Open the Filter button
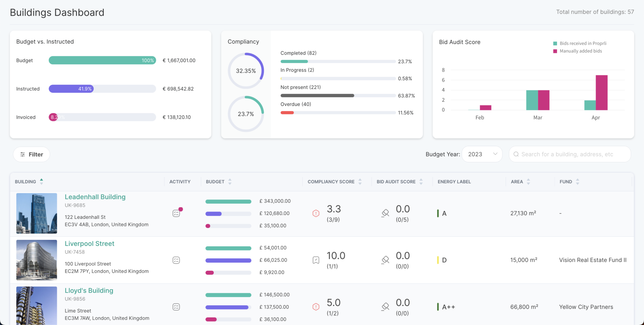The image size is (644, 325). coord(31,154)
